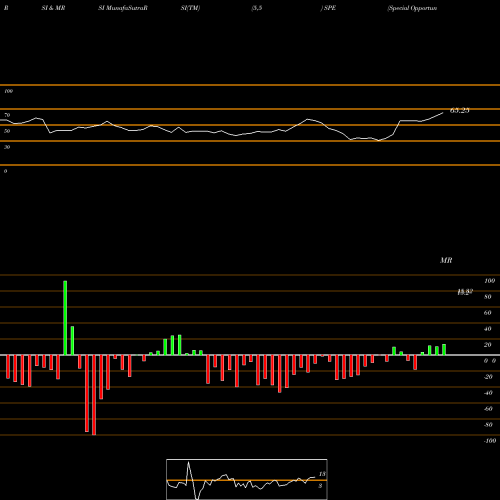Click the longest red MR histogram bar
500x500 pixels.
[x=94, y=395]
